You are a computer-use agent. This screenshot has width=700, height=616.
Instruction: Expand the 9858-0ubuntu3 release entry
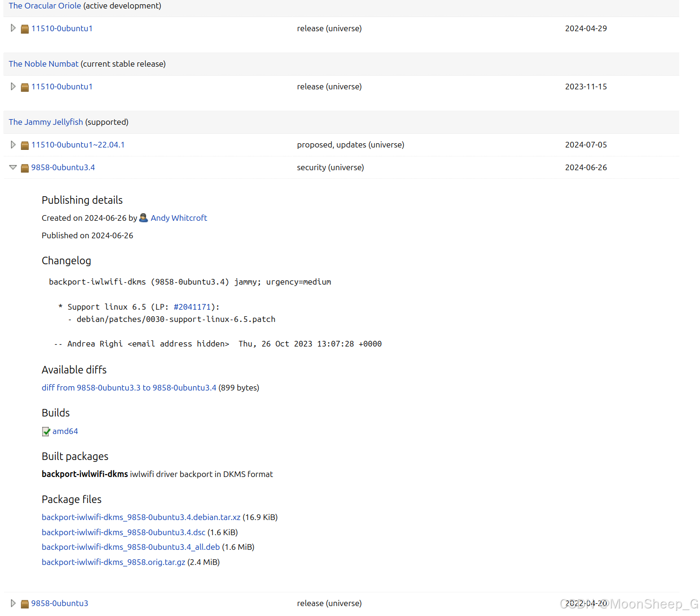(x=13, y=603)
